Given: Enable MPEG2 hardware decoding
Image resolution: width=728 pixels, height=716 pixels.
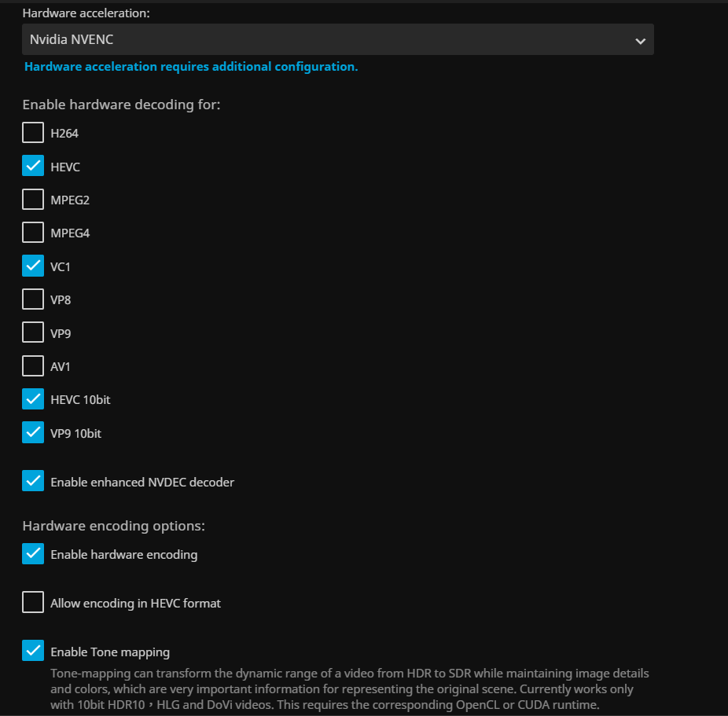Looking at the screenshot, I should pos(33,200).
